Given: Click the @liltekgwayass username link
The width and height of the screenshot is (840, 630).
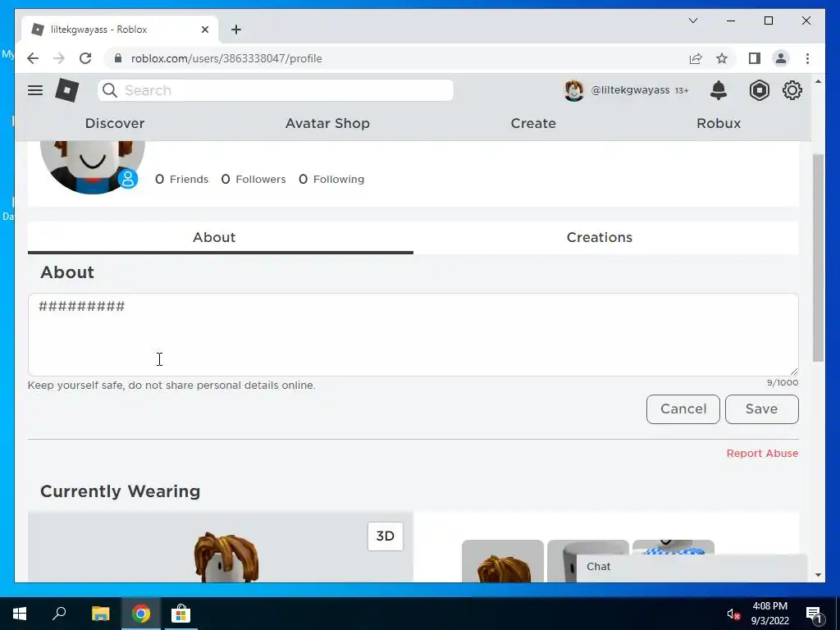Looking at the screenshot, I should tap(630, 90).
